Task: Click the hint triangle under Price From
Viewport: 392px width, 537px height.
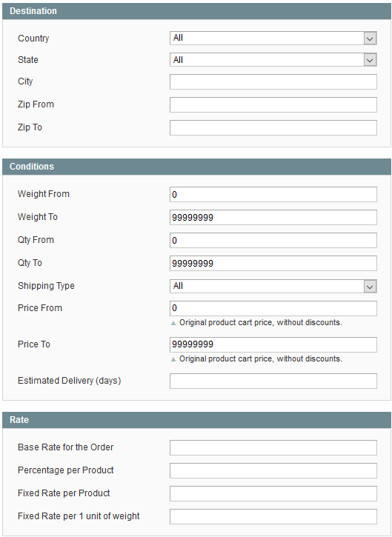Action: click(x=173, y=323)
